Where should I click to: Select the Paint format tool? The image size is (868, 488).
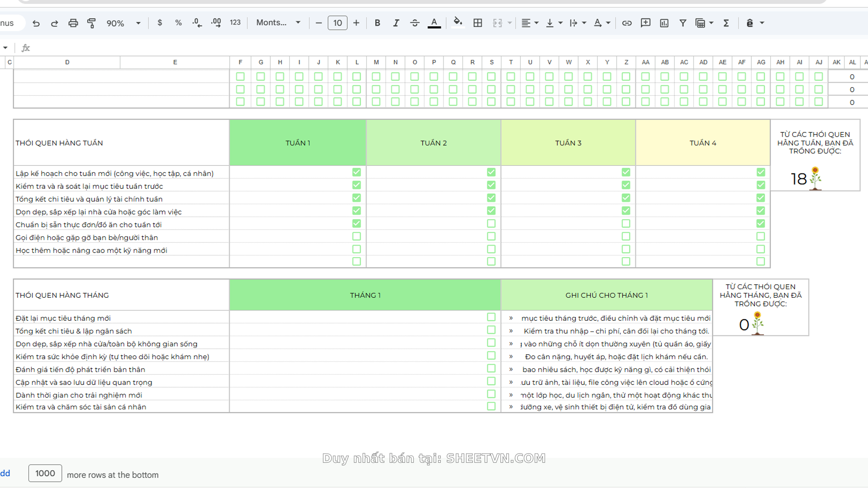[x=91, y=23]
